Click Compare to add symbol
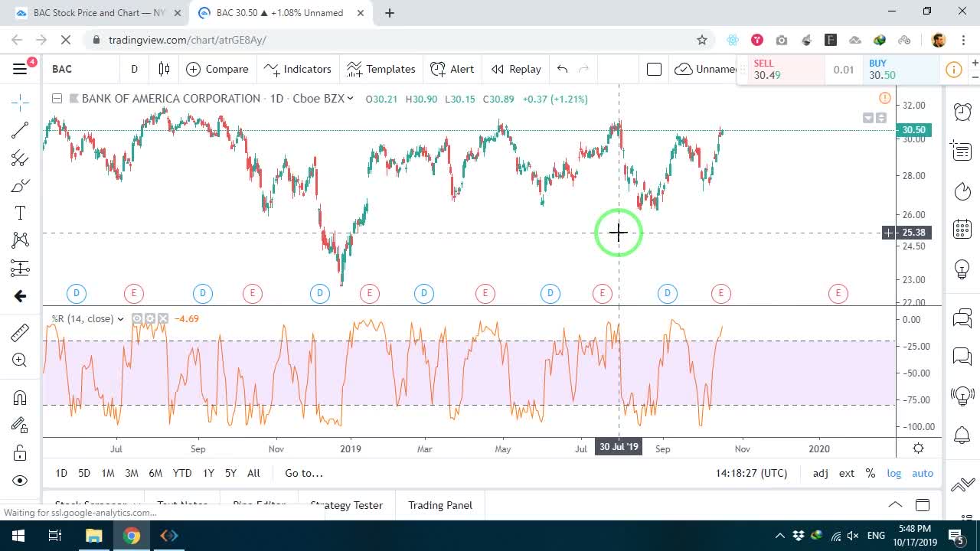Image resolution: width=980 pixels, height=551 pixels. (217, 69)
